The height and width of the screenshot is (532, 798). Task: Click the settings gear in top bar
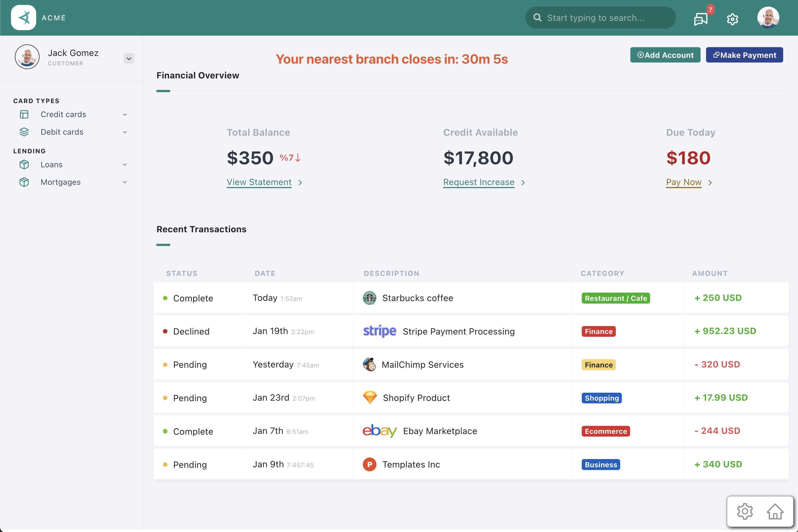point(732,19)
